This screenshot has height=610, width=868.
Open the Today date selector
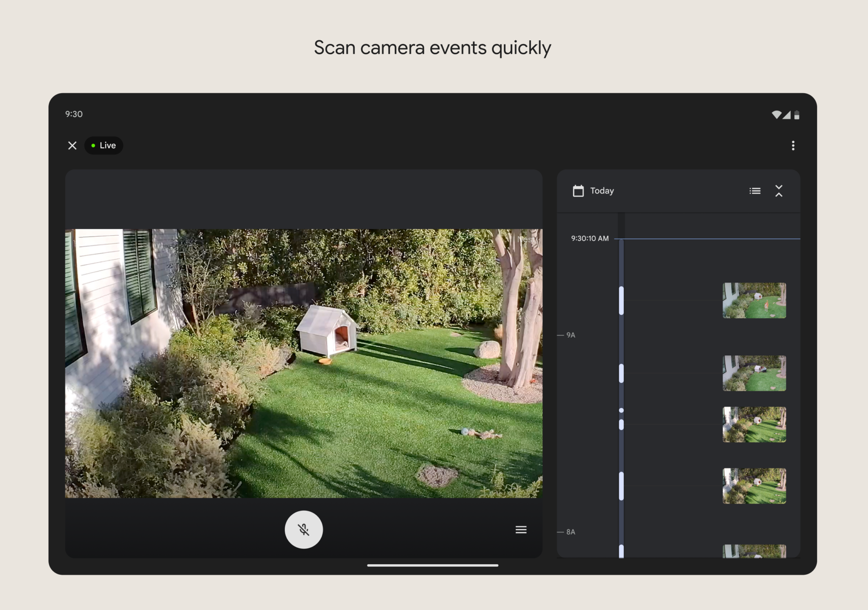pyautogui.click(x=602, y=191)
